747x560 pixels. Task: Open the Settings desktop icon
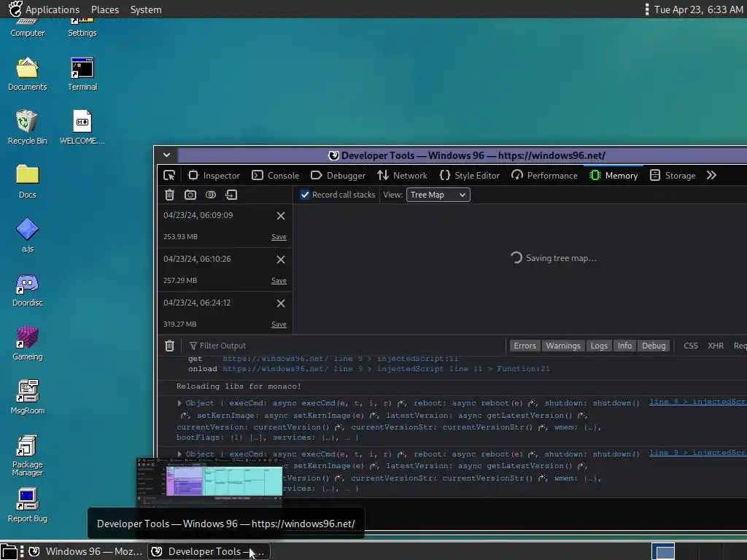click(82, 28)
